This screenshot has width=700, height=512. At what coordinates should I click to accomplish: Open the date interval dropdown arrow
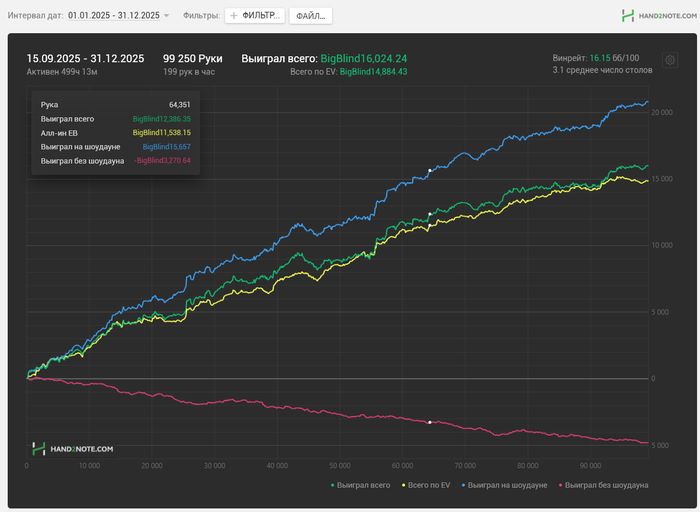[167, 16]
